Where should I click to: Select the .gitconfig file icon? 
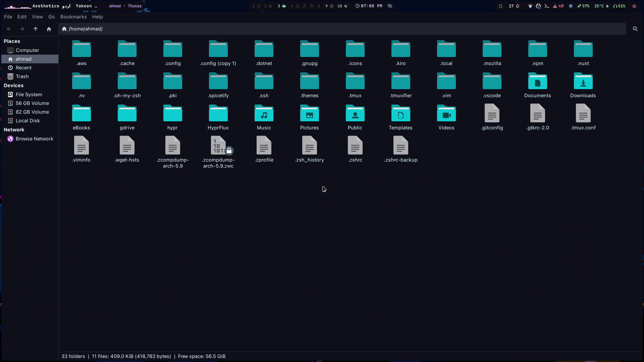[492, 113]
